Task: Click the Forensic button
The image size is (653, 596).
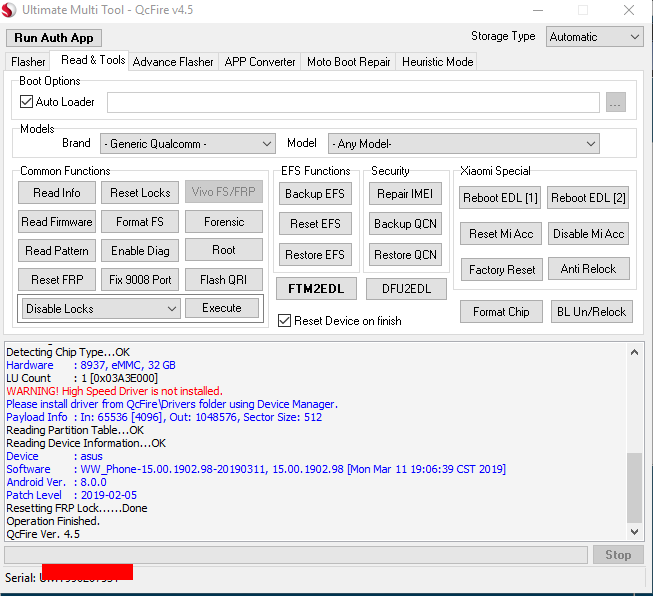Action: tap(224, 222)
